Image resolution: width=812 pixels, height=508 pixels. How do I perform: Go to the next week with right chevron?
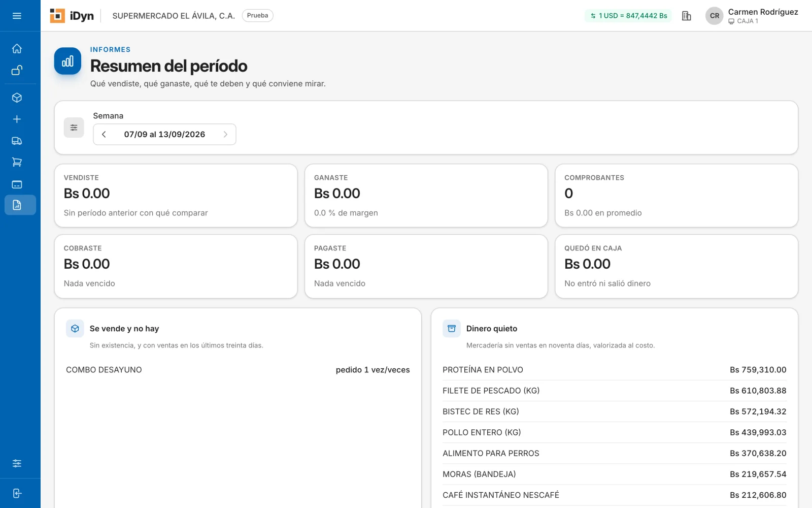[225, 134]
